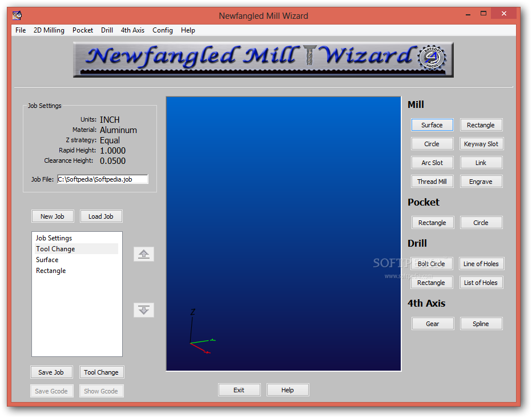Select Tool Change in operation list

tap(76, 249)
